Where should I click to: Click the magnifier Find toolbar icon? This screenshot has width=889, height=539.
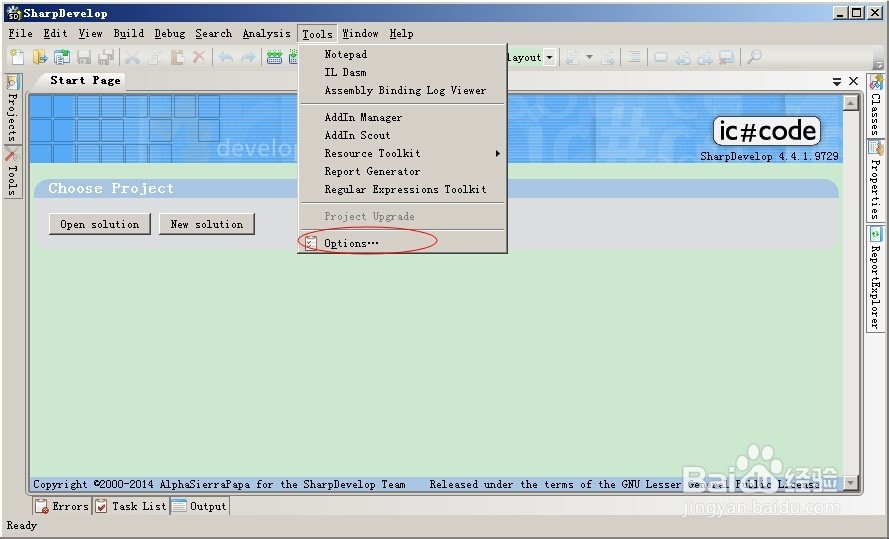point(754,57)
